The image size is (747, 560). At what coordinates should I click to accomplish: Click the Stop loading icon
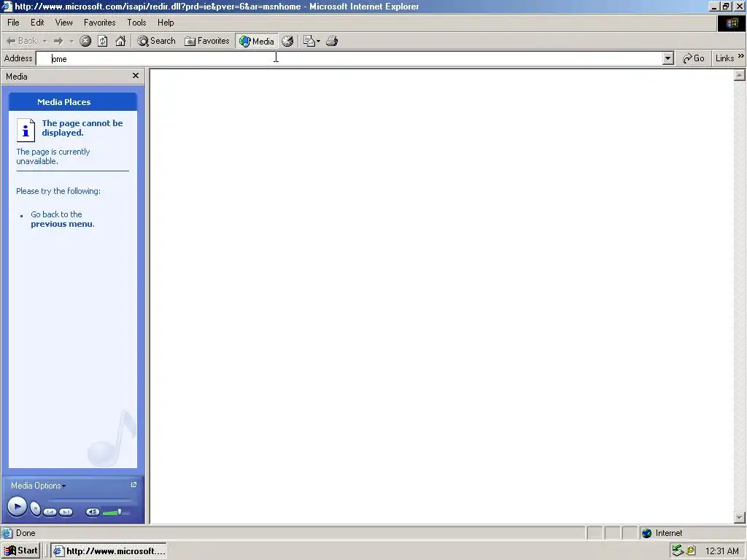pos(85,41)
